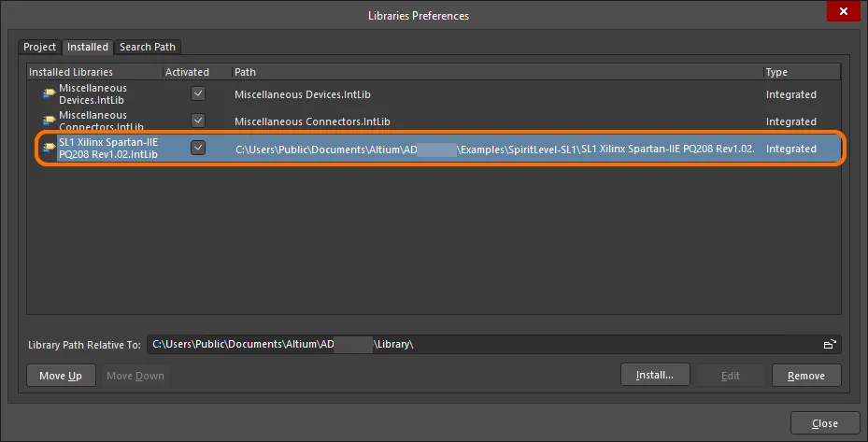The width and height of the screenshot is (868, 442).
Task: Click the path cell Miscellaneous Devices.IntLib
Action: (302, 94)
